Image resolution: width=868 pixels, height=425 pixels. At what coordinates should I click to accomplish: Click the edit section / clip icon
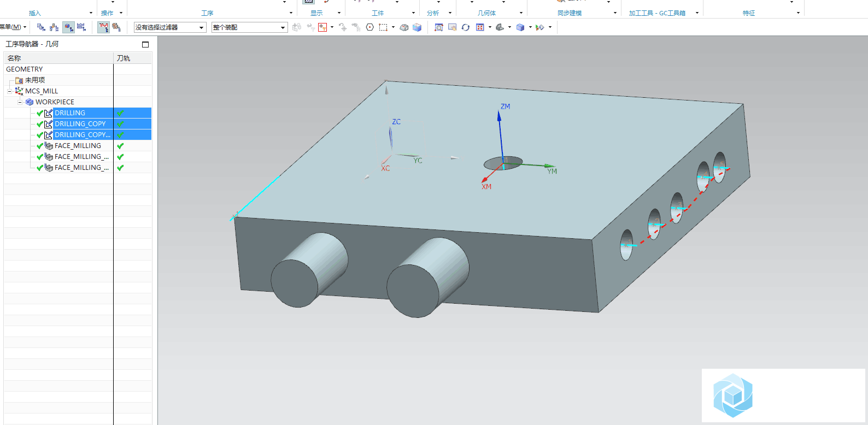pyautogui.click(x=540, y=27)
